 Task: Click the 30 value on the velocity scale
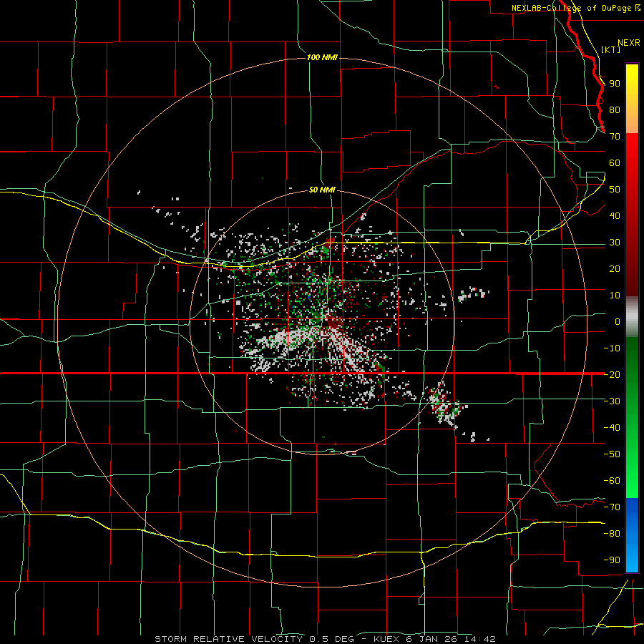(615, 243)
